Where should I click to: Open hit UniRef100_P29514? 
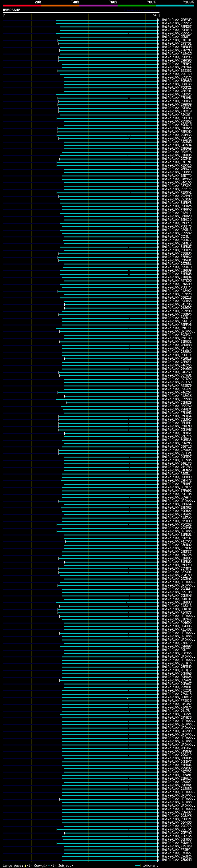(176, 474)
